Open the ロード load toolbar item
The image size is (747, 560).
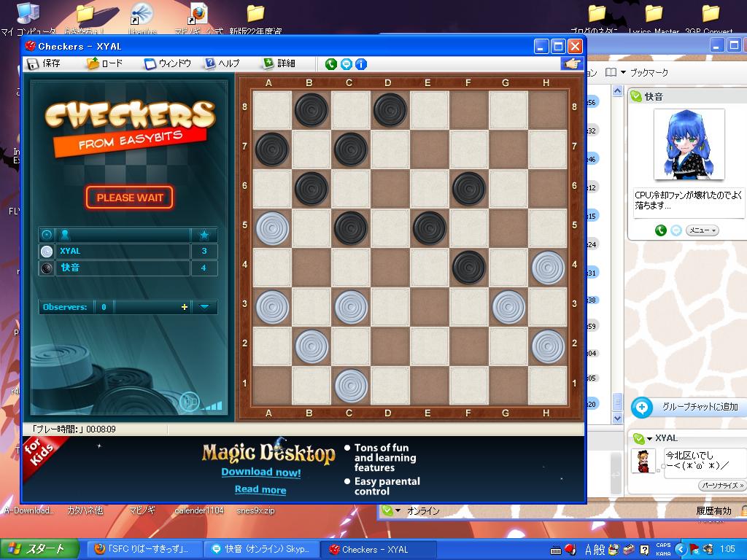[105, 63]
